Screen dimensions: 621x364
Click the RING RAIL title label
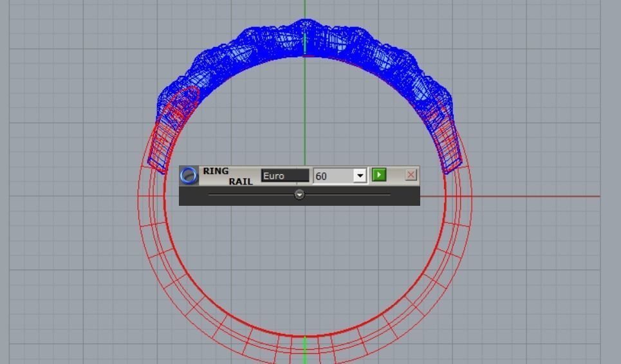point(228,176)
